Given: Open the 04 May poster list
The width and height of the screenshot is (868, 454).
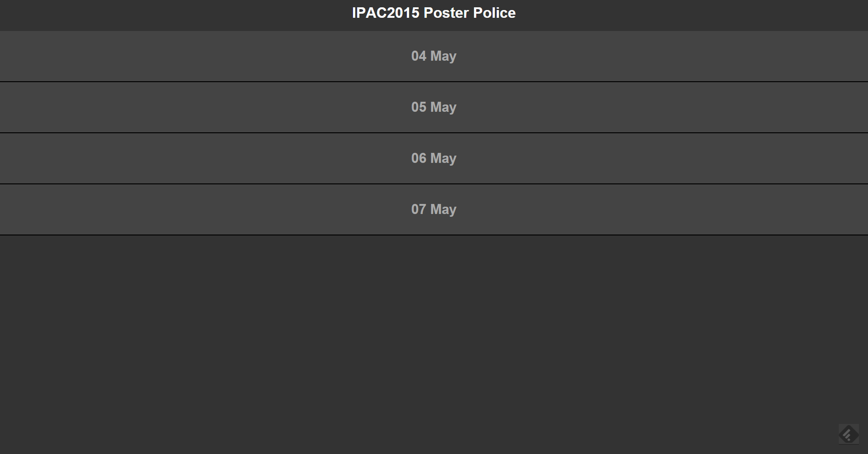Looking at the screenshot, I should [x=434, y=56].
